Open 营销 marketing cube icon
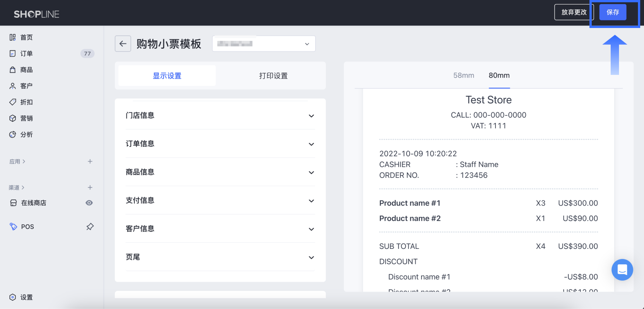 13,118
